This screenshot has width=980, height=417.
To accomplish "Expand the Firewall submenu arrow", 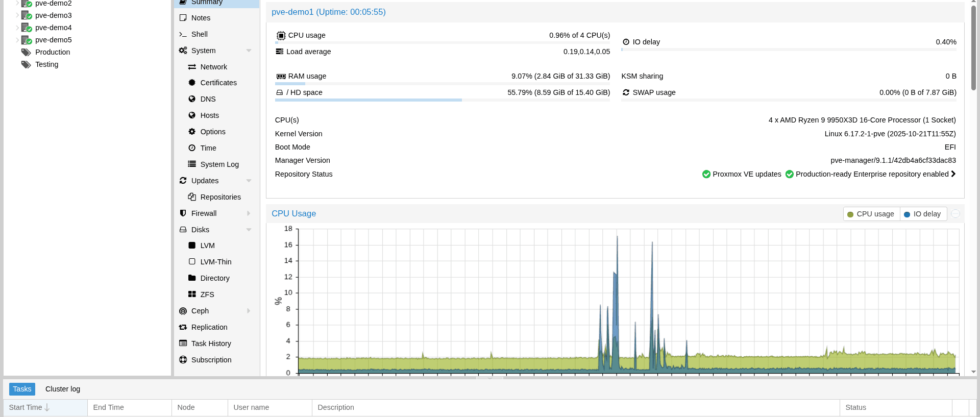I will (249, 213).
